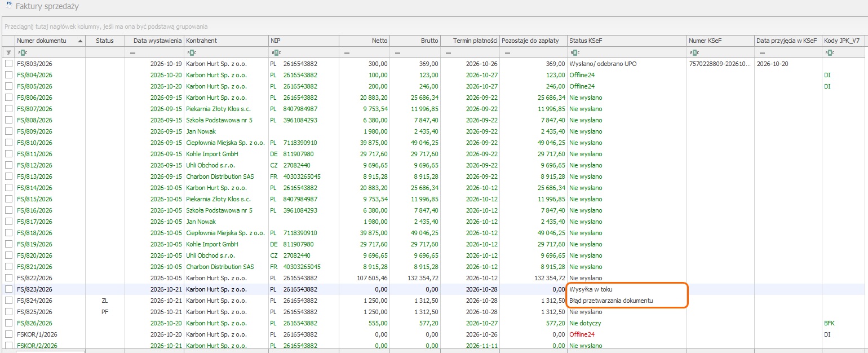Click the equals filter icon under Data wystawienia
The image size is (868, 353).
pos(133,52)
